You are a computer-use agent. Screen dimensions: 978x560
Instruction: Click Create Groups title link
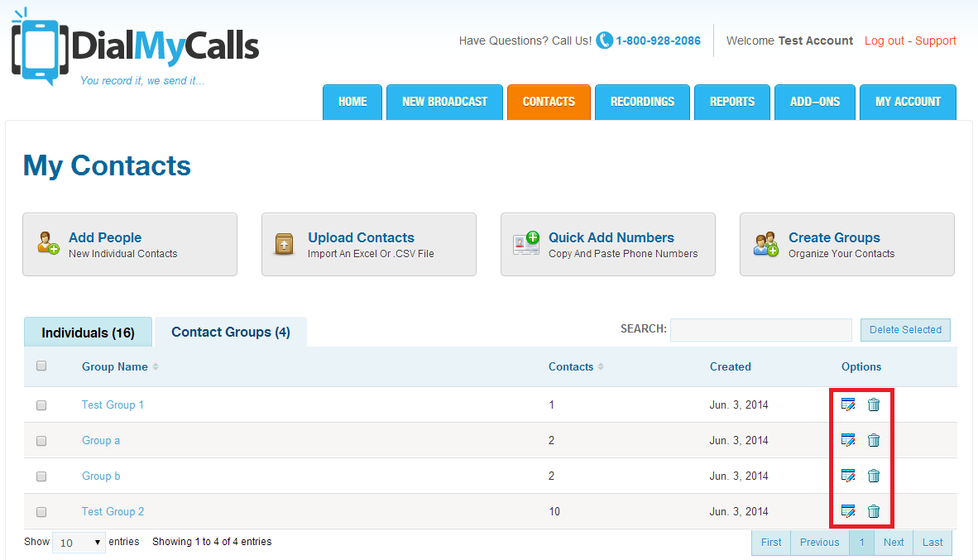pyautogui.click(x=835, y=237)
